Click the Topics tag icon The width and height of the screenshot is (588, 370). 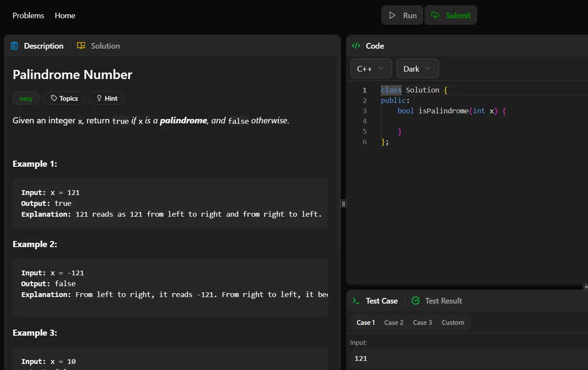54,98
